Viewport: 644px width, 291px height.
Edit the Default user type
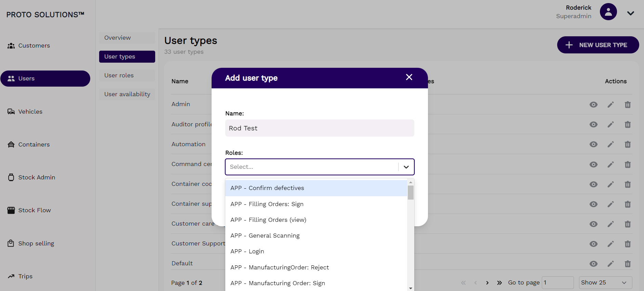[611, 264]
